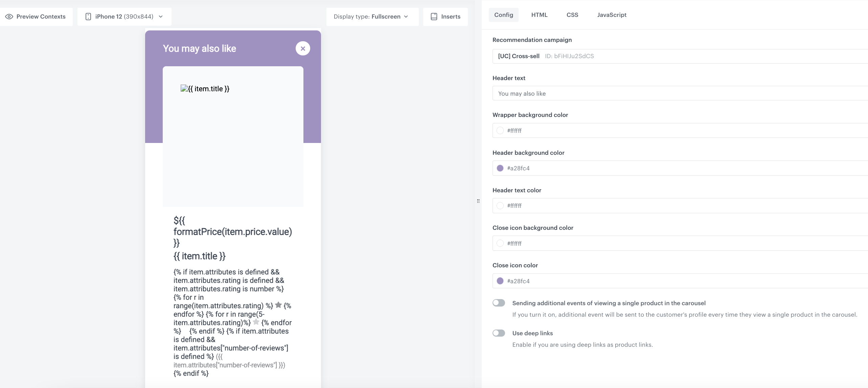Select the Header background color swatch
868x388 pixels.
[500, 168]
